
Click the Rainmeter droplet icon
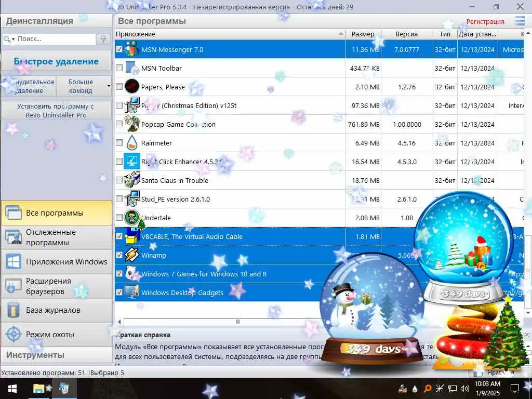coord(131,143)
